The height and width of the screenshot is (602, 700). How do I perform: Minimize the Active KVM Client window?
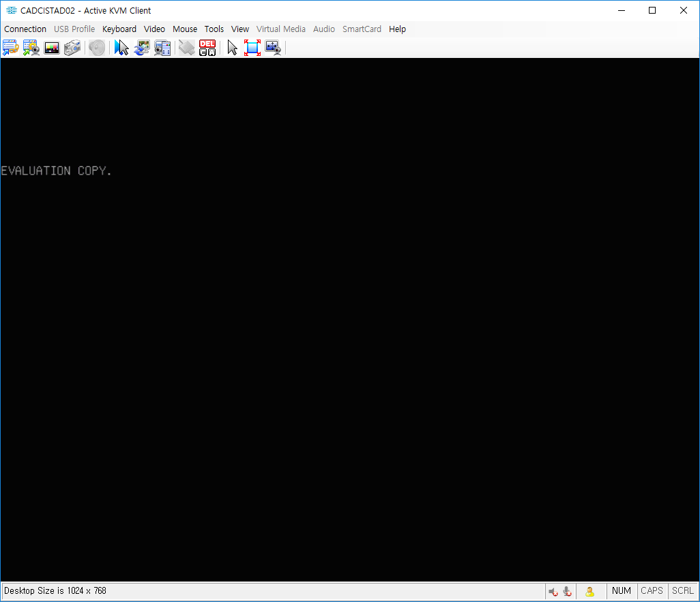622,10
